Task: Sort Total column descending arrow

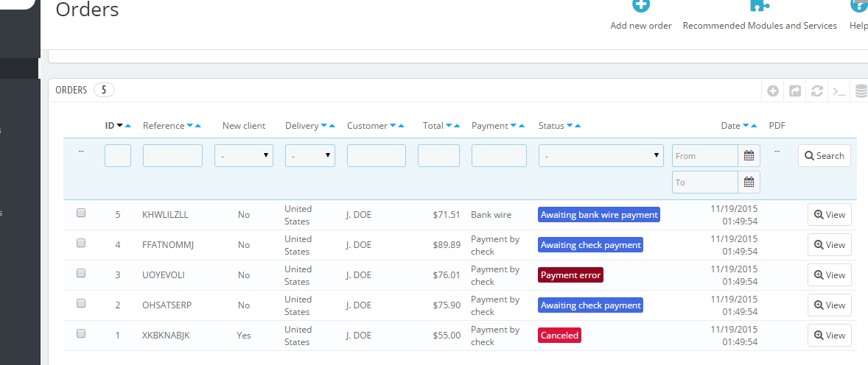Action: 449,126
